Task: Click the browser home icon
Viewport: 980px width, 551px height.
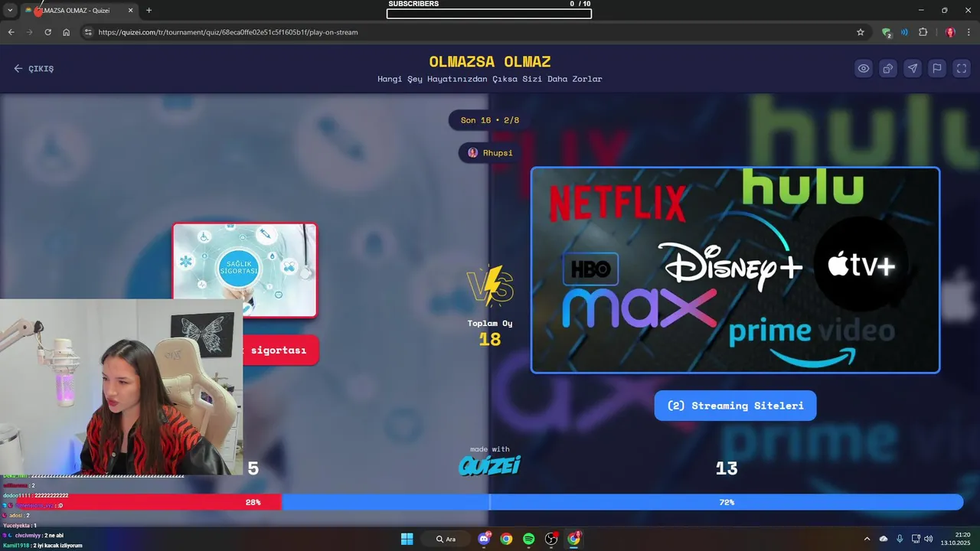Action: click(67, 32)
